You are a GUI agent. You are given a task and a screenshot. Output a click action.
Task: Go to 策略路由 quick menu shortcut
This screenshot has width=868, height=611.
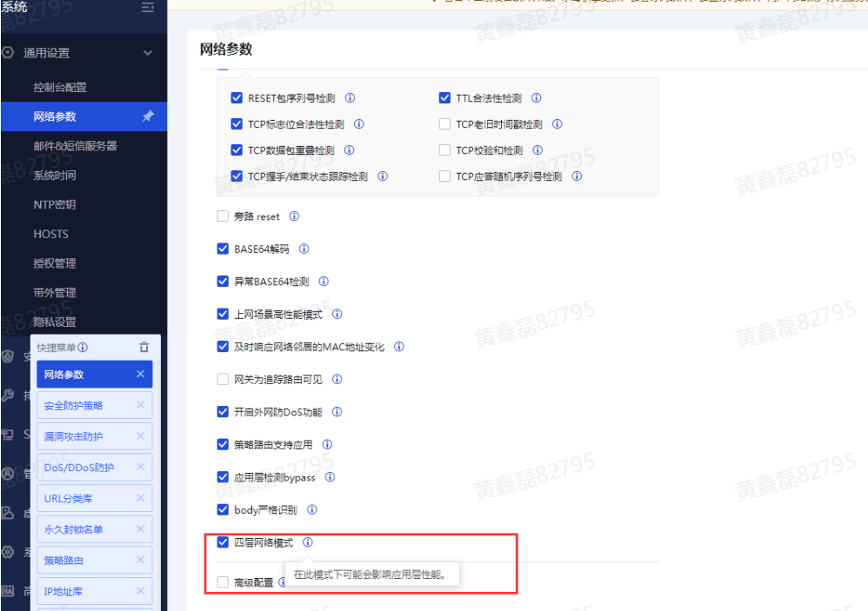(x=95, y=560)
